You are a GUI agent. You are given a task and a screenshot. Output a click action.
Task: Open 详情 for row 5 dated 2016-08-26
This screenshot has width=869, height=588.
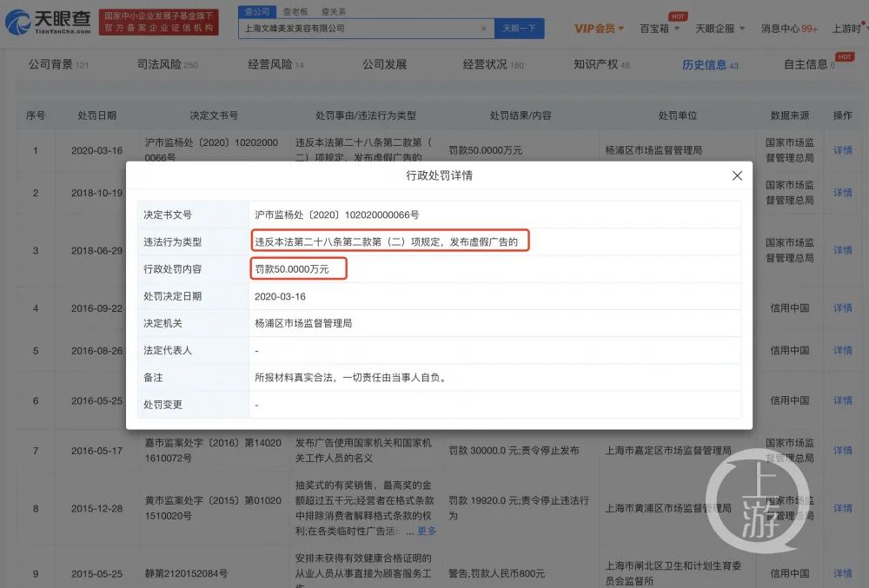click(x=842, y=351)
